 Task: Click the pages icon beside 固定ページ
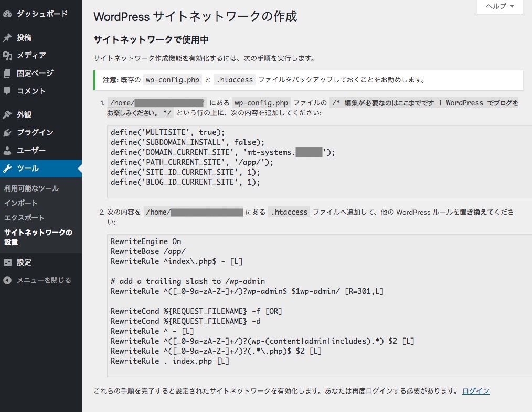pyautogui.click(x=7, y=73)
